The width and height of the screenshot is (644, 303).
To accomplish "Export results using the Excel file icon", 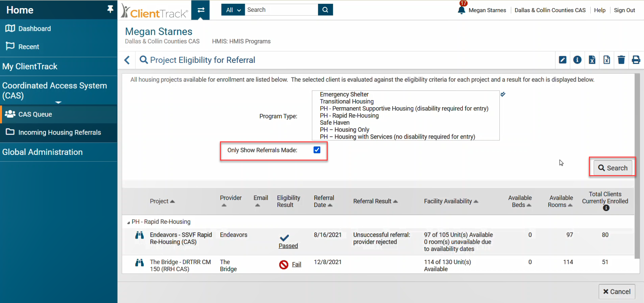I will click(592, 60).
